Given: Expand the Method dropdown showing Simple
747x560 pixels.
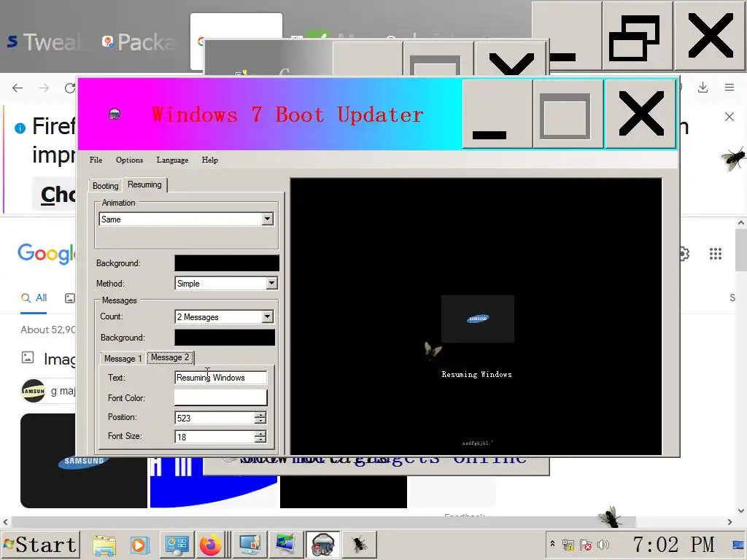Looking at the screenshot, I should pos(271,284).
